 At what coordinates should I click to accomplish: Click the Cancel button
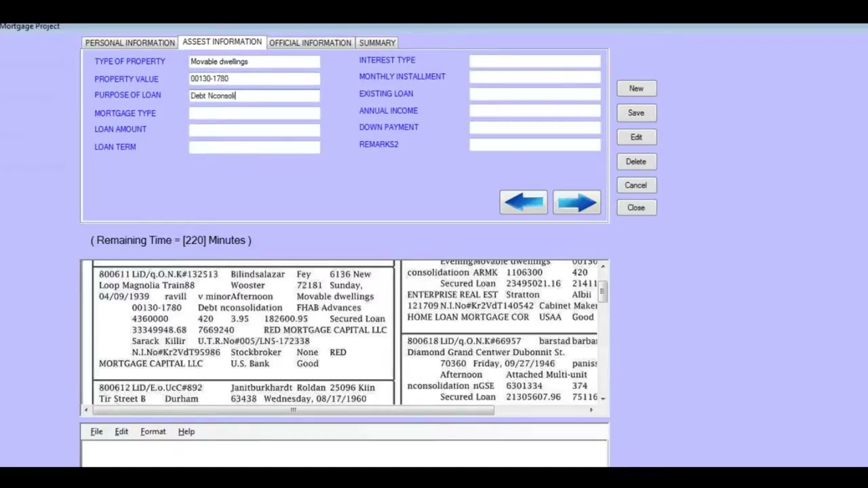pos(636,186)
